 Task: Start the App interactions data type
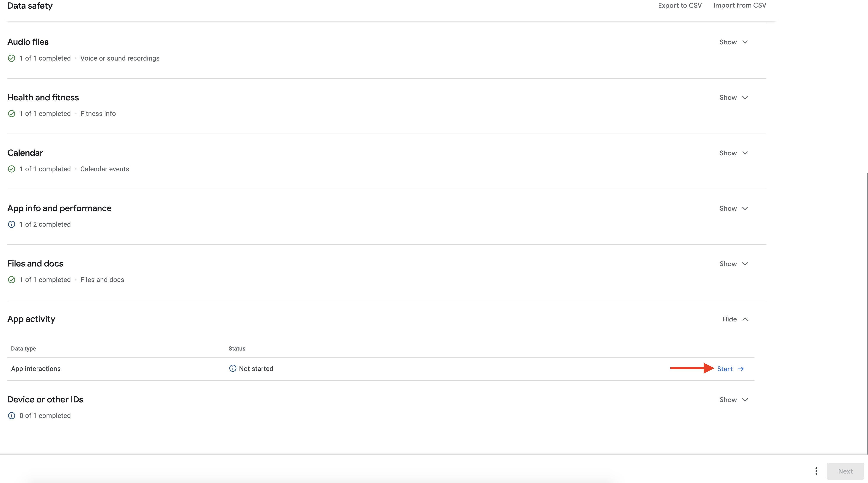730,369
